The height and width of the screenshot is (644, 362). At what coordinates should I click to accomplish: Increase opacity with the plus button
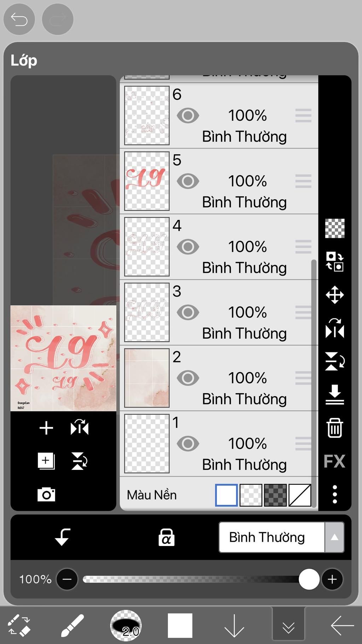[x=332, y=579]
